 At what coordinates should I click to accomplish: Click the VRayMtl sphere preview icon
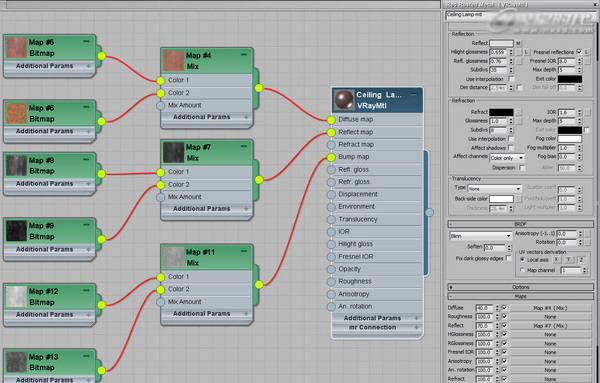(x=344, y=100)
